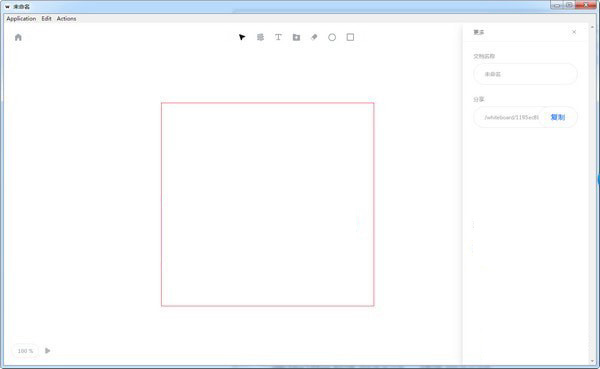Image resolution: width=600 pixels, height=369 pixels.
Task: Select the rectangle shape tool
Action: 350,37
